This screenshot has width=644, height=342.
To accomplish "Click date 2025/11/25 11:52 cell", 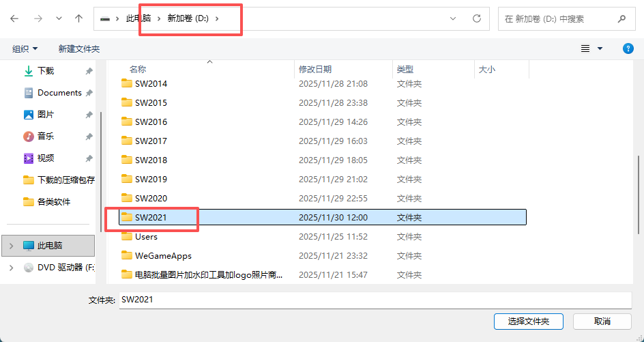I will (333, 237).
